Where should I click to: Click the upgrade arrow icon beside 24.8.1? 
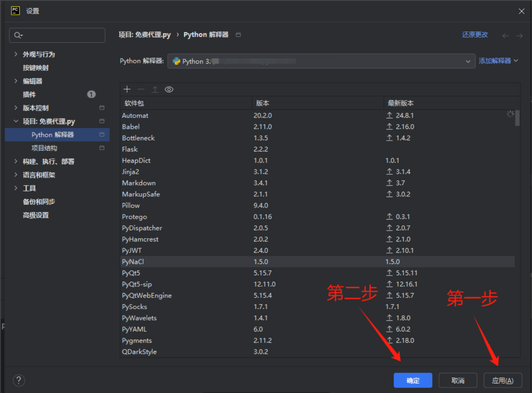tap(389, 115)
